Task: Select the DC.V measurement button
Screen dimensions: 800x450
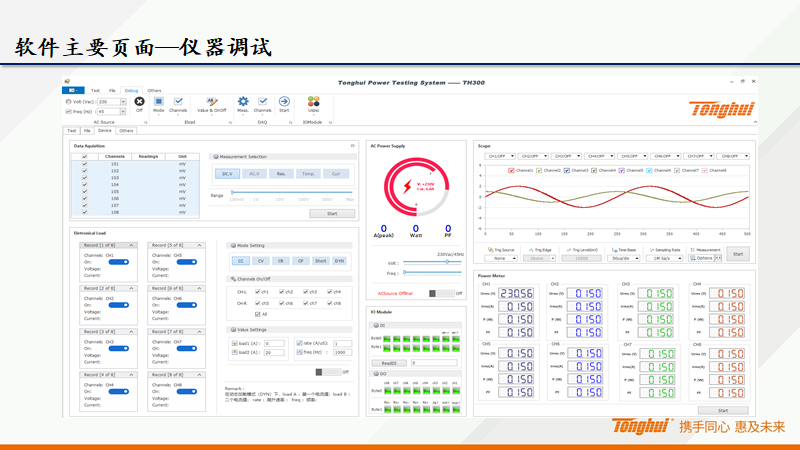Action: click(227, 174)
